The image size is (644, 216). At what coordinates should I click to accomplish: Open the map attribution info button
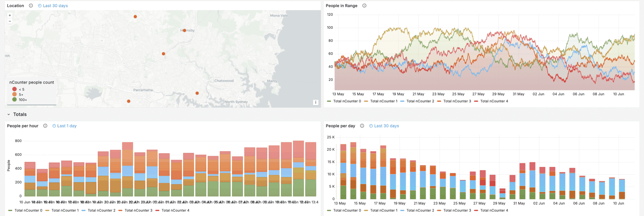pyautogui.click(x=316, y=102)
